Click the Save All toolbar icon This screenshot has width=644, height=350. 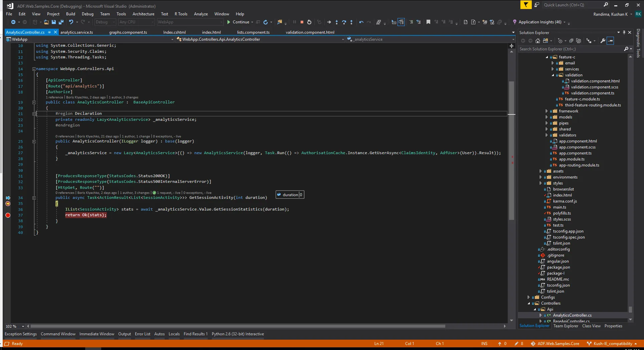pos(61,22)
